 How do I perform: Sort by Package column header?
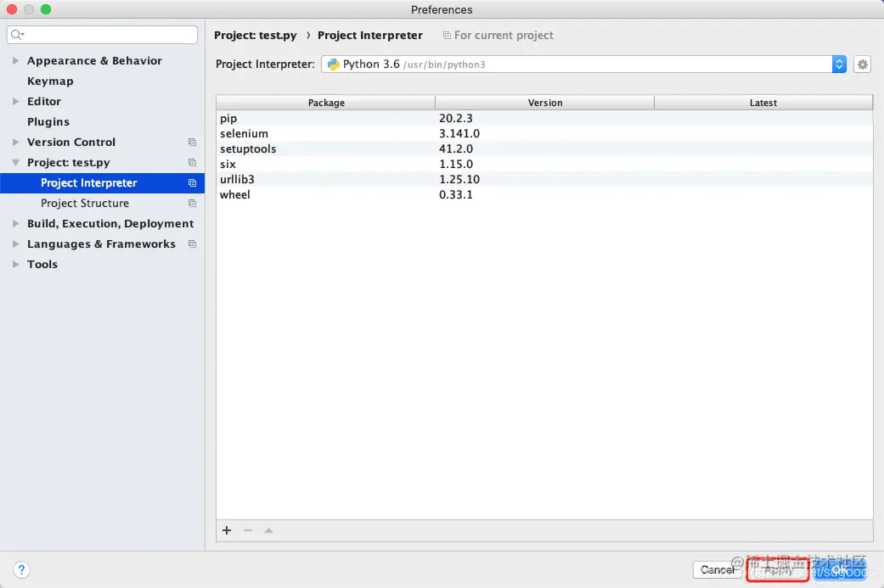pyautogui.click(x=326, y=103)
